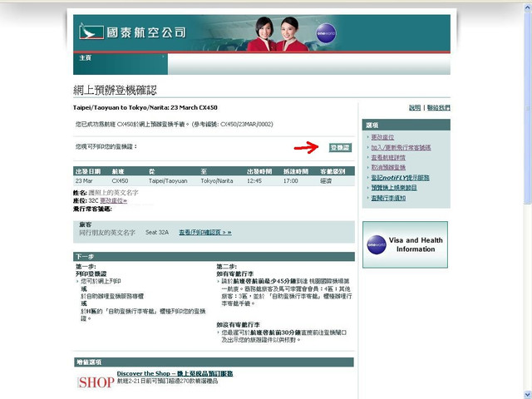Click the Visa and Health Information banner
The image size is (532, 399).
[405, 244]
